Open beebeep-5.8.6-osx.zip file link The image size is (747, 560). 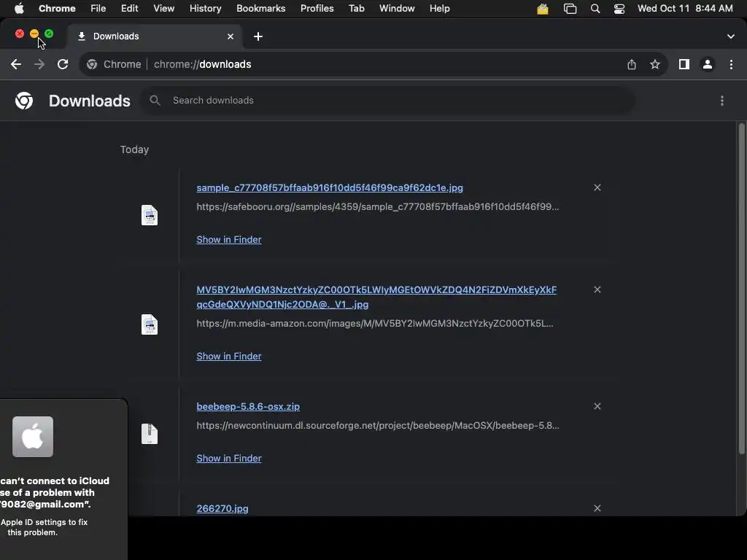pyautogui.click(x=248, y=406)
